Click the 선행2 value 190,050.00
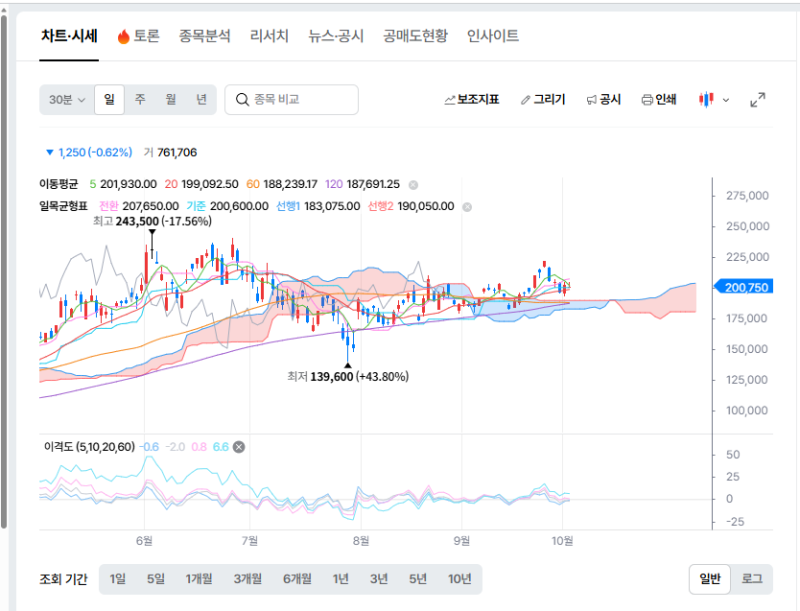 tap(426, 206)
